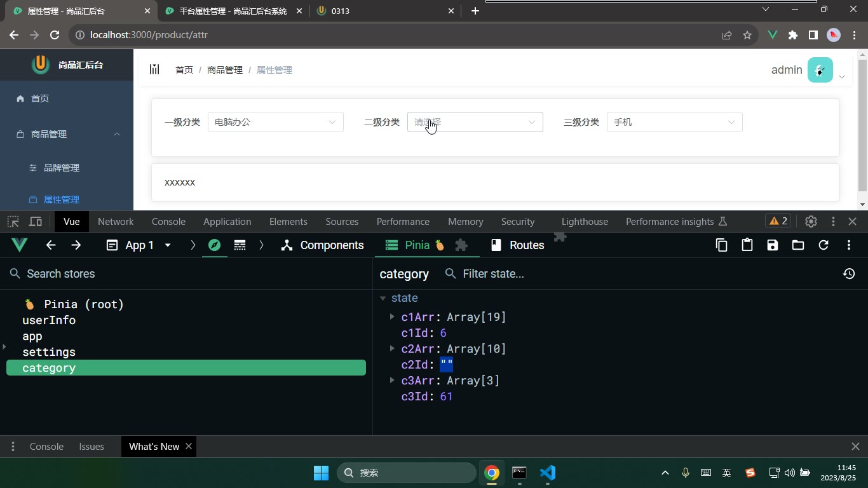Expand the c2Arr array in state
Viewport: 868px width, 488px height.
point(392,348)
